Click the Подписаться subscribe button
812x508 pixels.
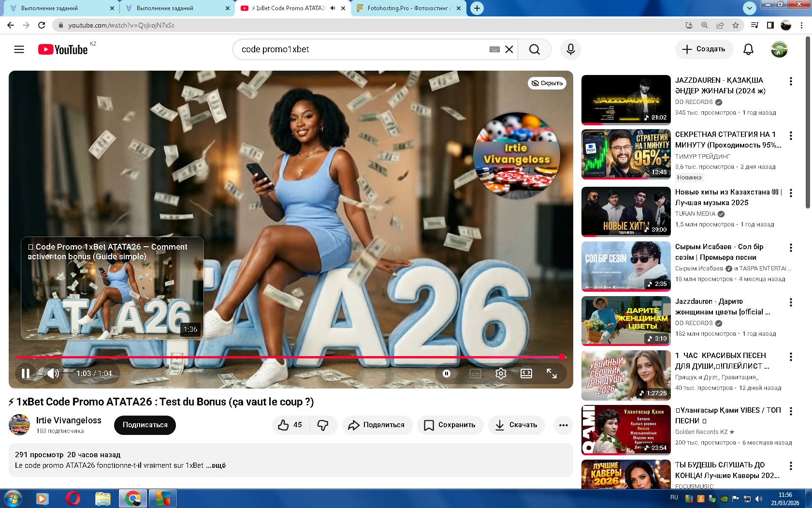pos(145,425)
